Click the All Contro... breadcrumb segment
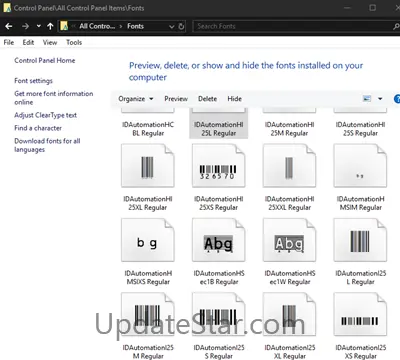400x360 pixels. 97,26
